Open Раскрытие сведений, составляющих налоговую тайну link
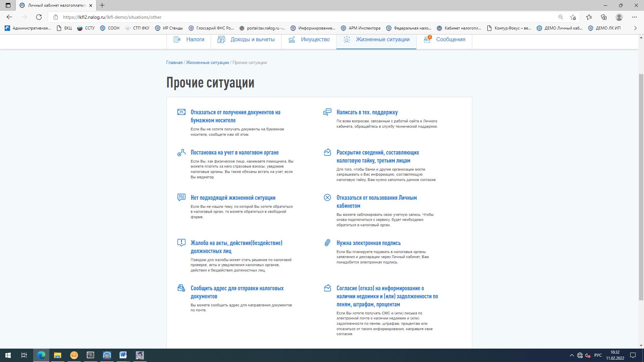The height and width of the screenshot is (362, 644). (x=378, y=157)
